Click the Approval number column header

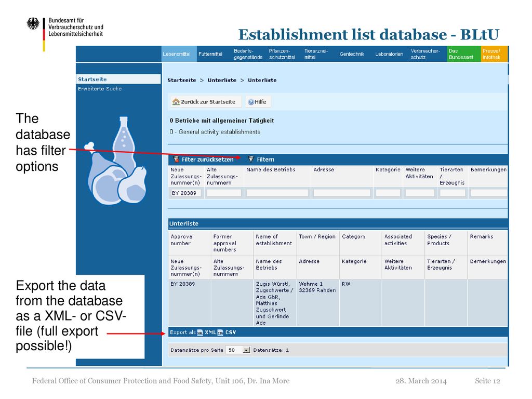pos(189,243)
